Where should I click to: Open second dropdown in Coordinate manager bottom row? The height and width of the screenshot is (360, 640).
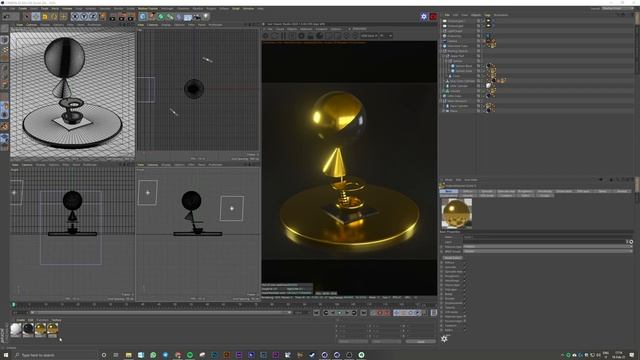(x=386, y=341)
